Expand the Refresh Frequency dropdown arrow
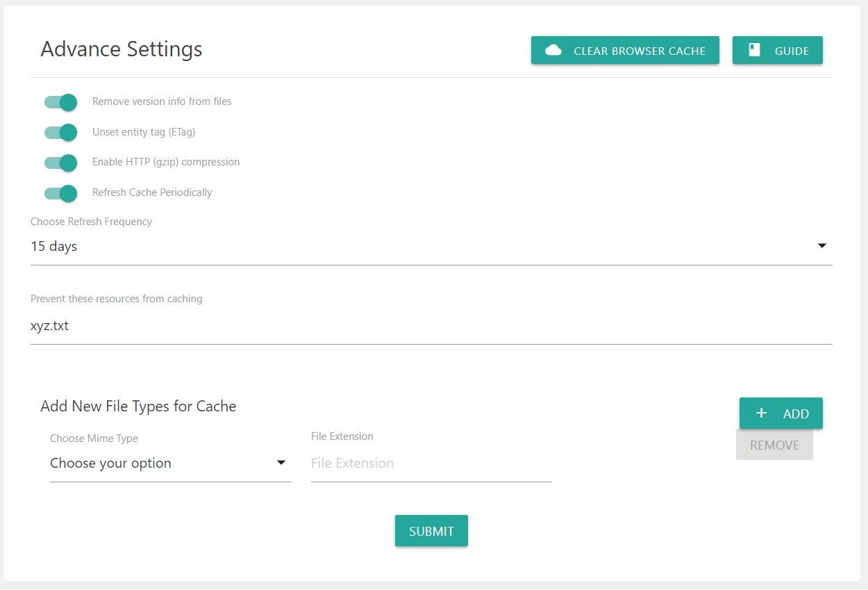The image size is (868, 590). click(822, 246)
